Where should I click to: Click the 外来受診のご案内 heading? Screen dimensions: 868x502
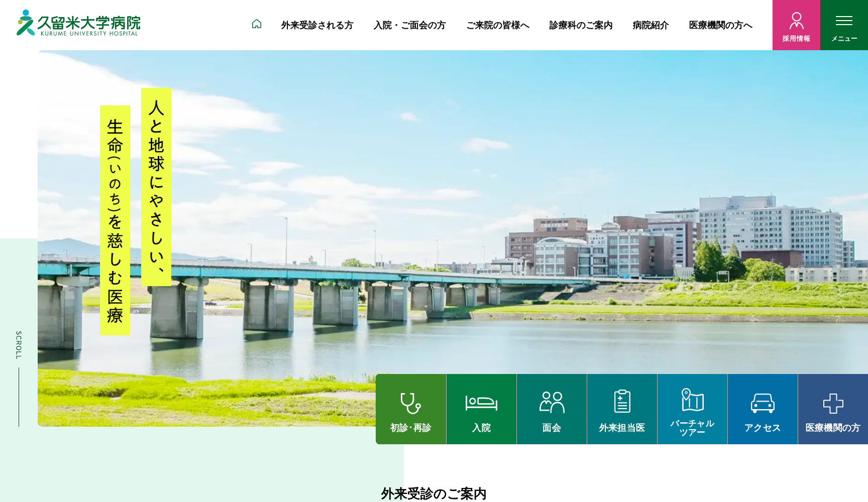pos(434,493)
